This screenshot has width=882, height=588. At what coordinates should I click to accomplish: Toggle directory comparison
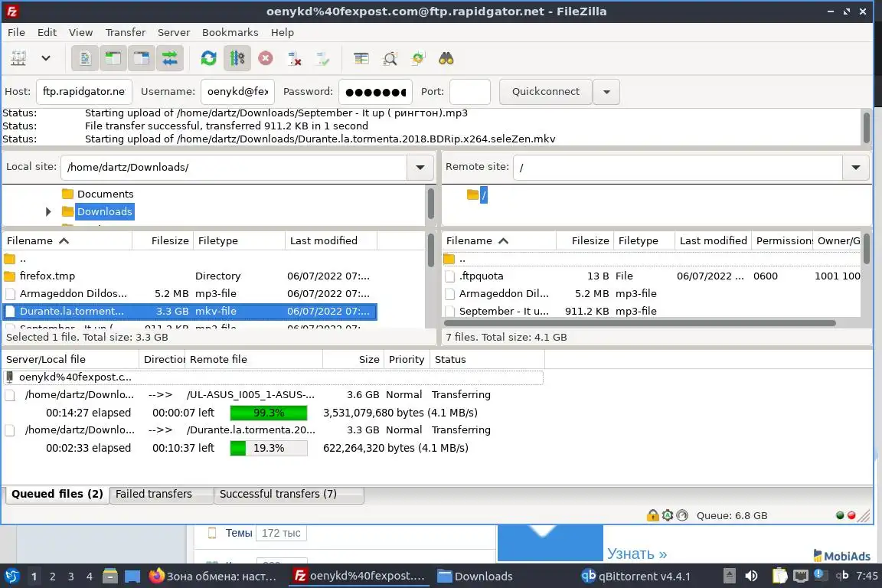point(390,58)
